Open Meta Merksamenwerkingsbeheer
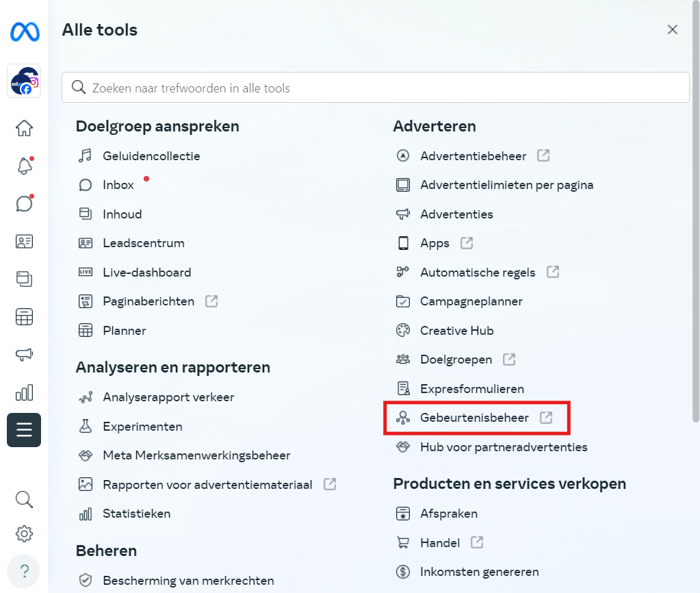Viewport: 700px width, 593px height. point(196,455)
